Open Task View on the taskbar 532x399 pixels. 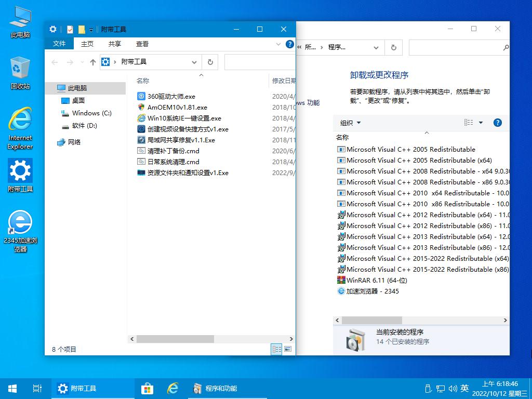click(x=37, y=389)
